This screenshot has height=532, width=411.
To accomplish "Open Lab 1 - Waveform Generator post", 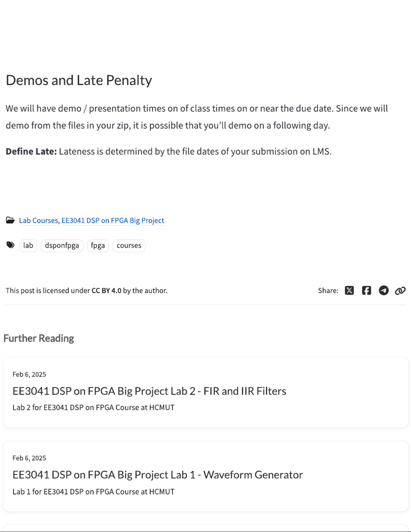I will click(158, 475).
